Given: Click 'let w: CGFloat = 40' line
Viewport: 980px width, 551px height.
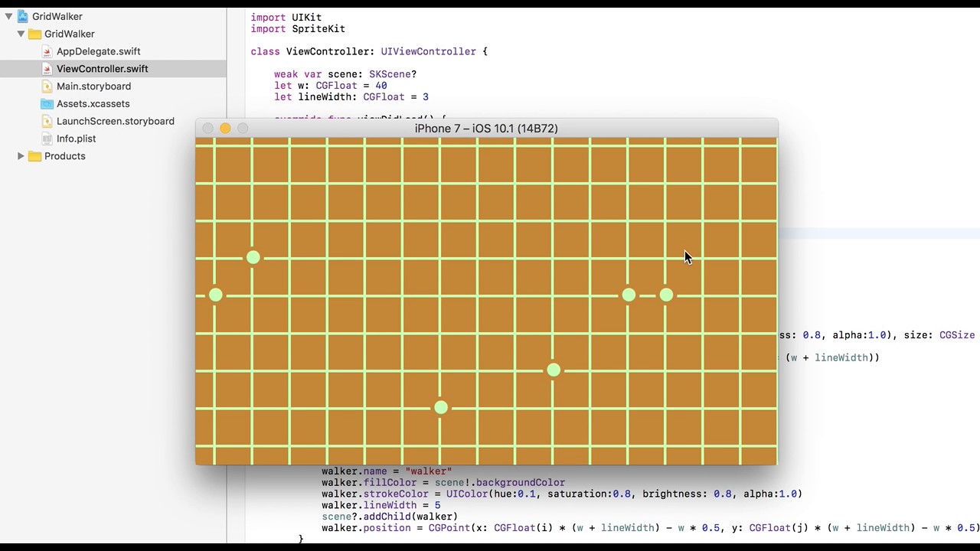Looking at the screenshot, I should pyautogui.click(x=330, y=86).
